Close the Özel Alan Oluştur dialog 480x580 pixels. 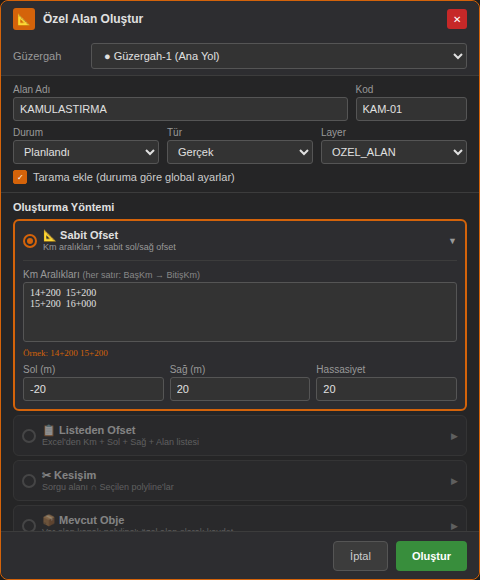coord(457,19)
